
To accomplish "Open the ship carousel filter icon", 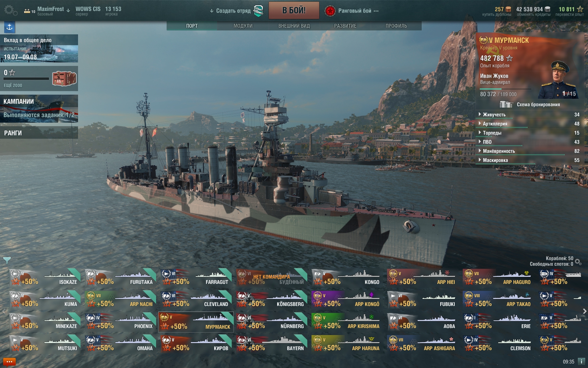I will point(7,260).
